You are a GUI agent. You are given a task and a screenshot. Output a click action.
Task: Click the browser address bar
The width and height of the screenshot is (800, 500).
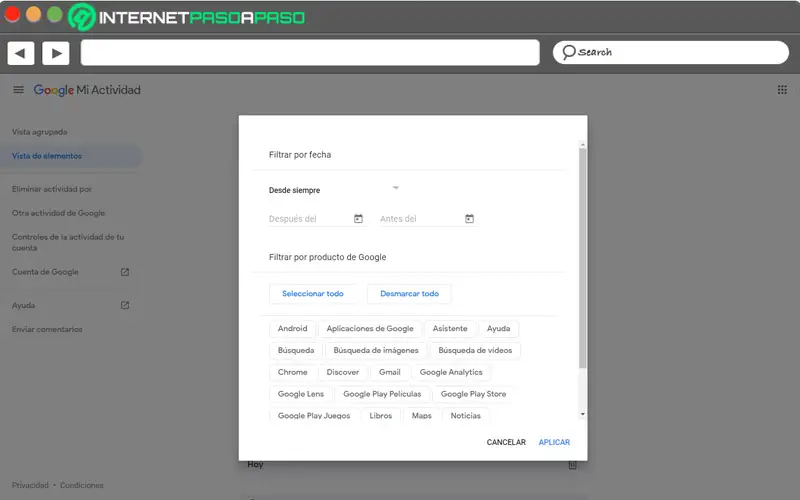310,53
